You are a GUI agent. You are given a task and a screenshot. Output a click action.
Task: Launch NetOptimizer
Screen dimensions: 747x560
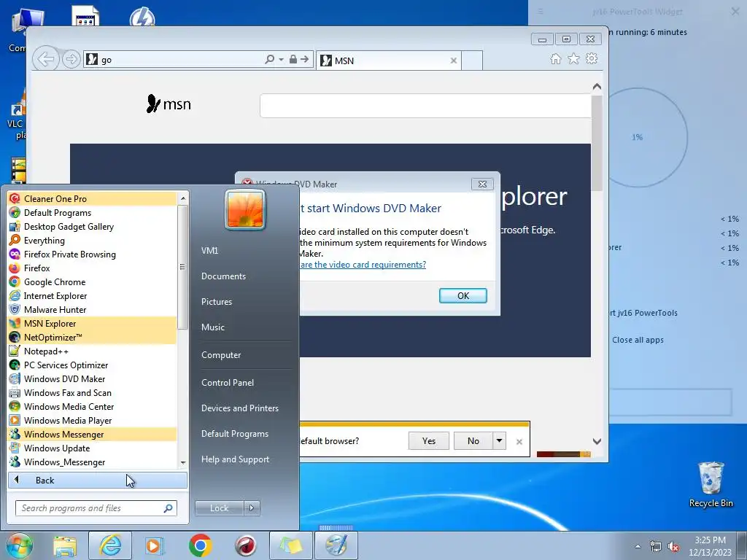pos(92,337)
